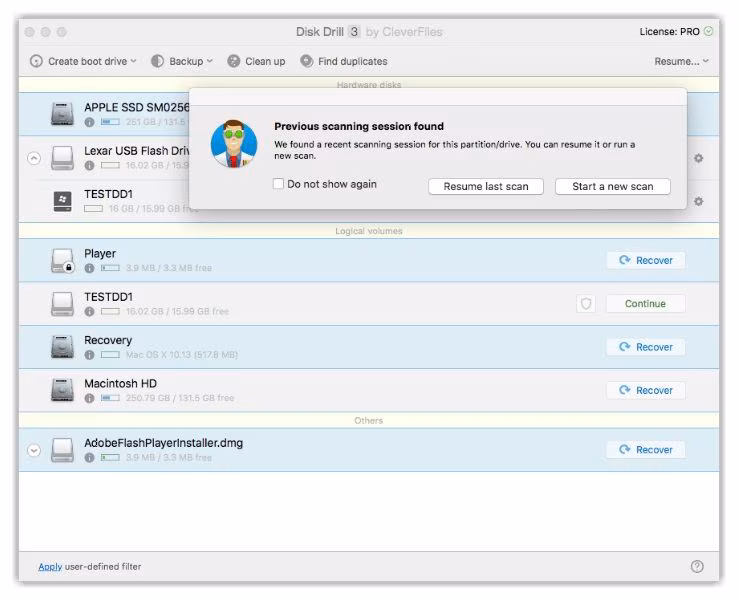Open the Resume... dropdown
This screenshot has height=602, width=740.
681,61
